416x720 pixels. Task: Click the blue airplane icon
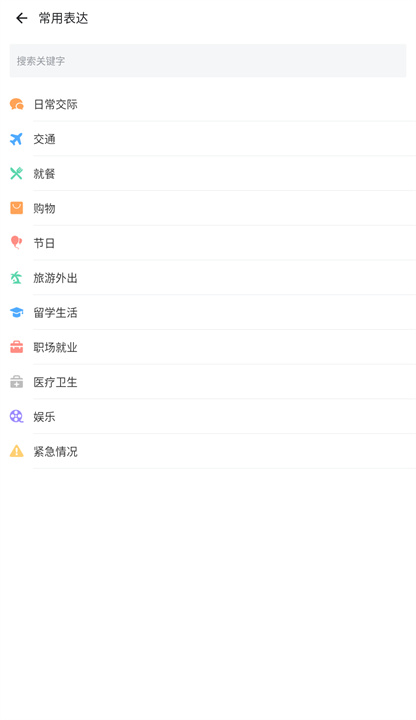(17, 139)
